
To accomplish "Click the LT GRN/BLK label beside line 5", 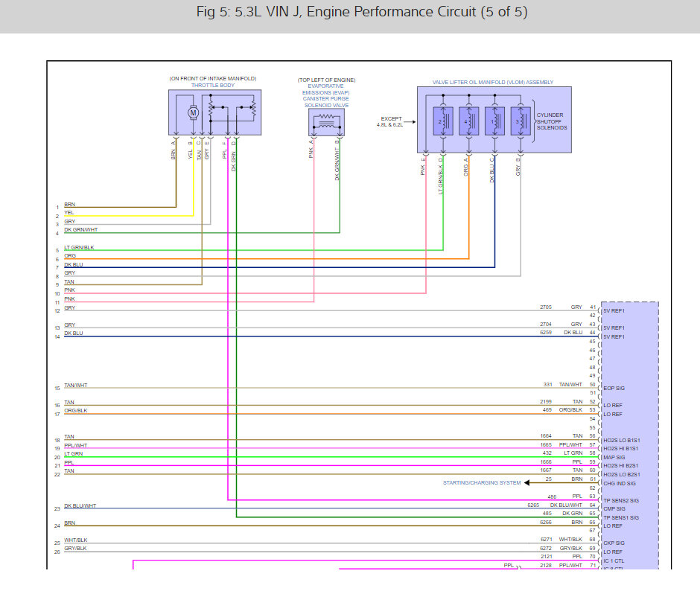I will click(x=79, y=247).
